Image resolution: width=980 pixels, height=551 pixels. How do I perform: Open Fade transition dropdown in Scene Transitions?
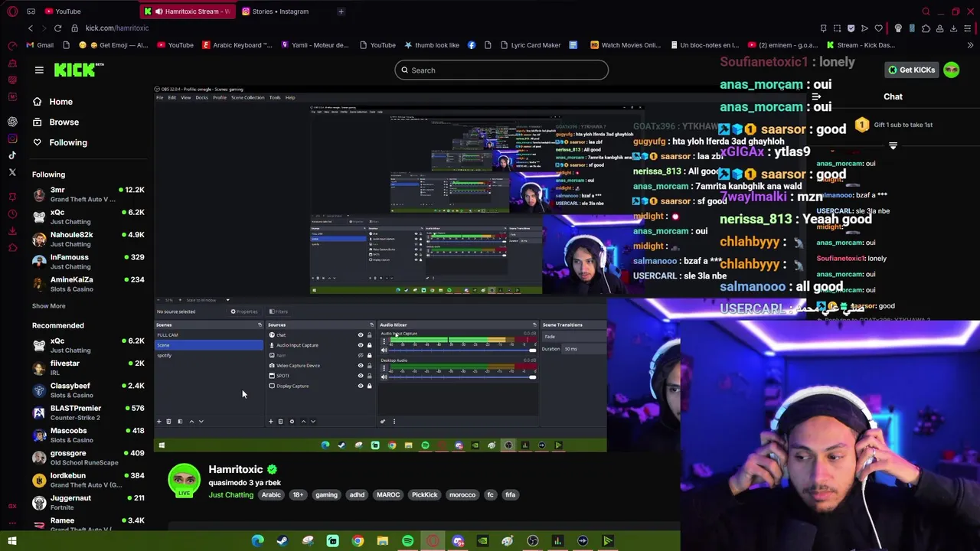pos(573,337)
